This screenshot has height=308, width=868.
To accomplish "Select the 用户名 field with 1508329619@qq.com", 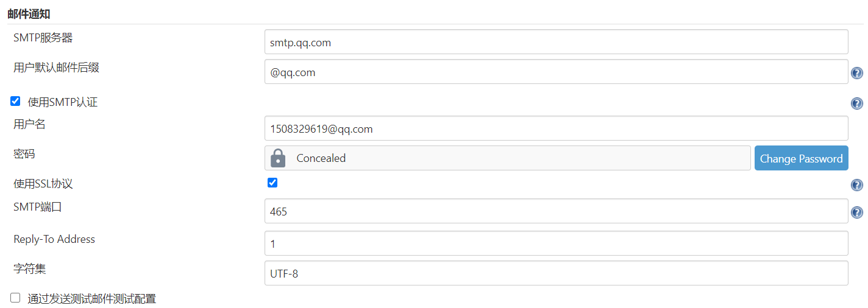I will tap(556, 128).
